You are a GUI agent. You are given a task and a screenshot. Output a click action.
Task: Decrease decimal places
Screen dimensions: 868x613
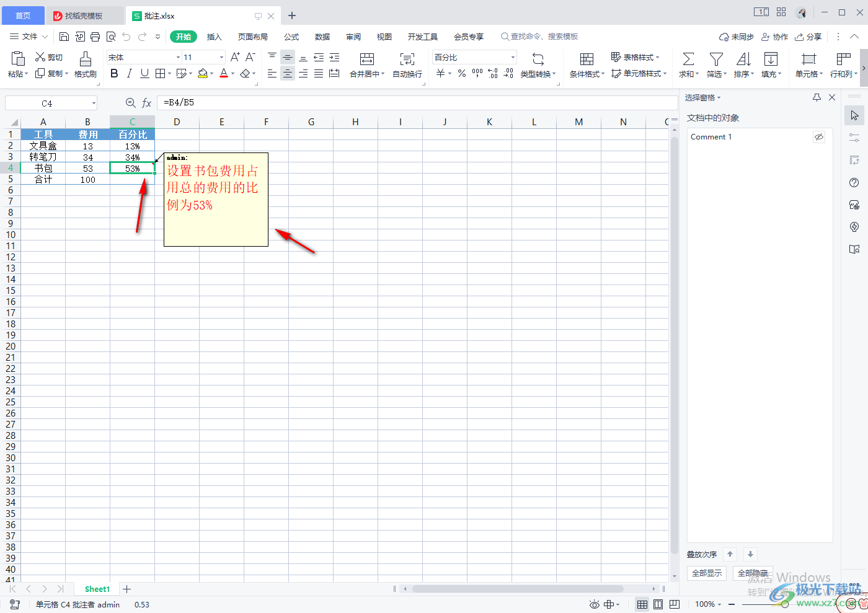[x=508, y=73]
